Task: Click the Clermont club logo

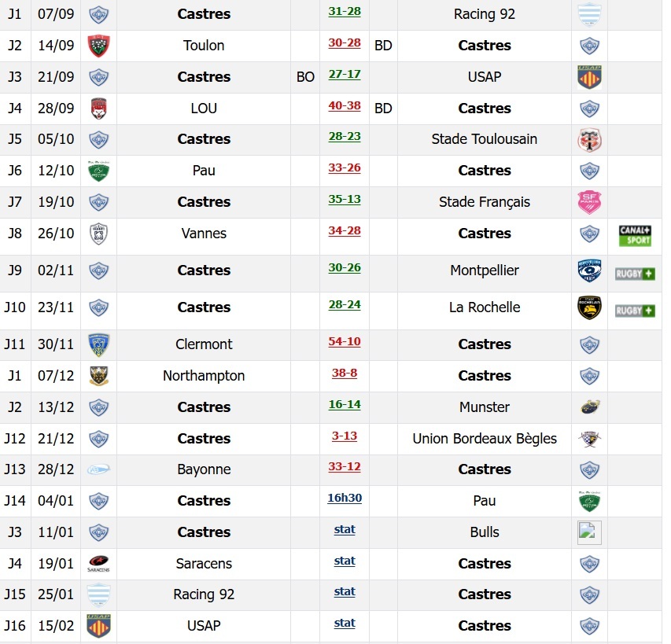Action: (99, 344)
